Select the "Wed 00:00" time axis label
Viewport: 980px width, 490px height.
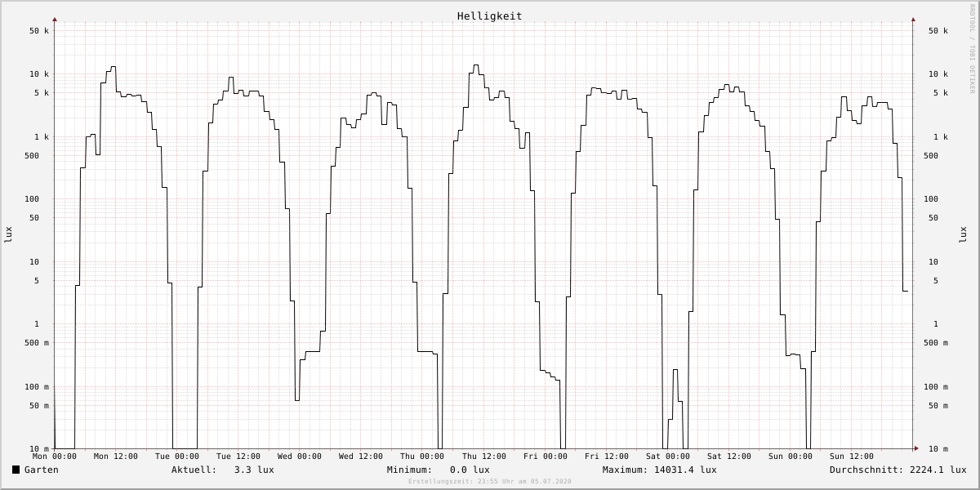(300, 457)
